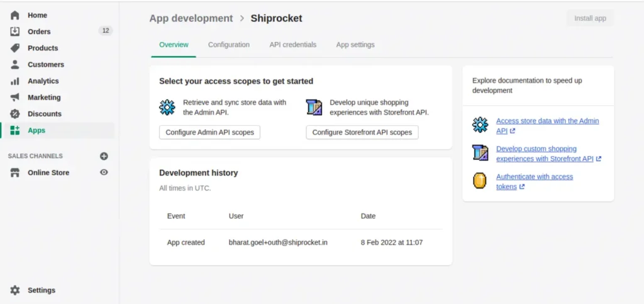
Task: Click the Online Store storefront icon
Action: click(15, 172)
